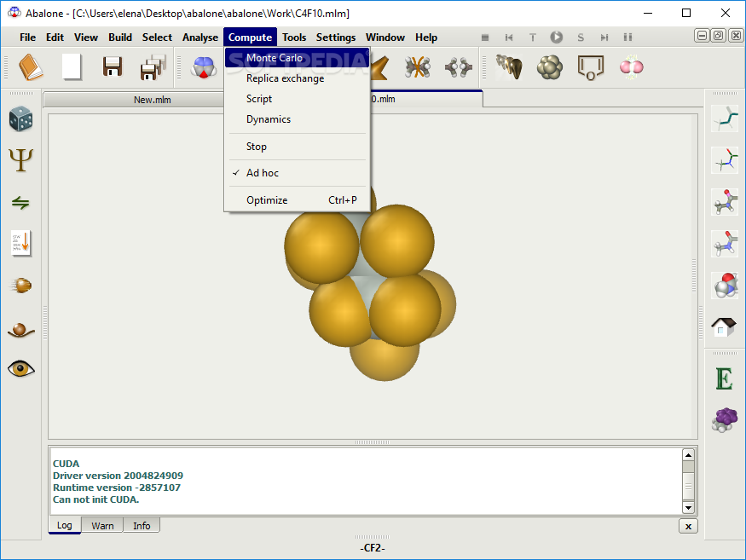Open the View menu

click(x=86, y=38)
